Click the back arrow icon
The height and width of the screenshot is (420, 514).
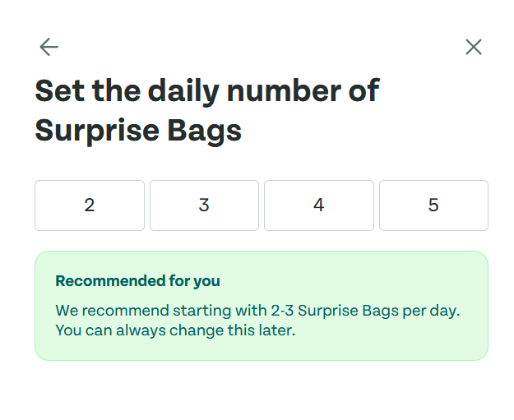pyautogui.click(x=49, y=47)
